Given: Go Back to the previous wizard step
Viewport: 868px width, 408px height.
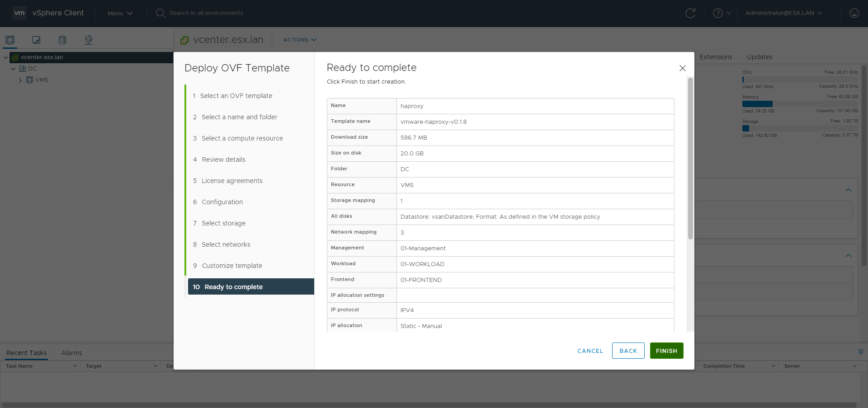Looking at the screenshot, I should (x=628, y=351).
